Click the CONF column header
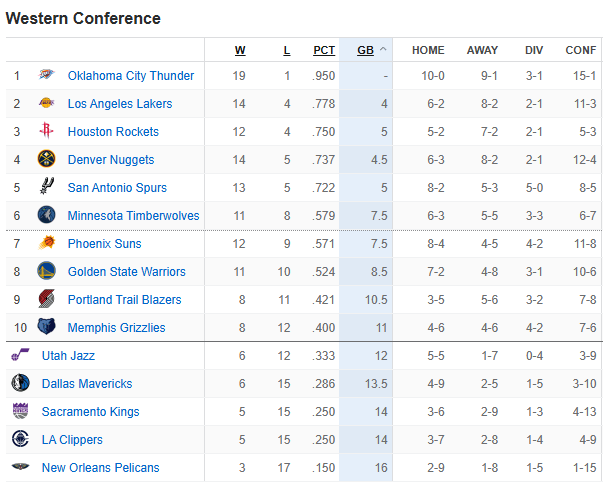The width and height of the screenshot is (603, 493). [581, 50]
